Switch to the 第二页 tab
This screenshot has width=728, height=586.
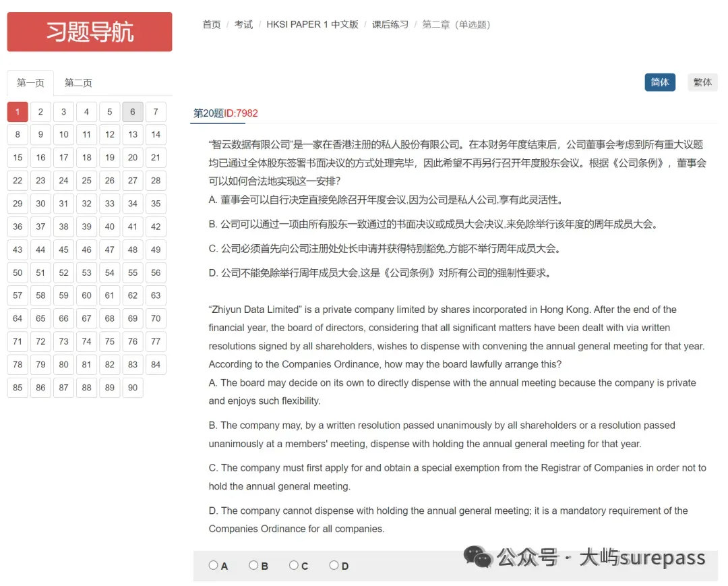(76, 82)
